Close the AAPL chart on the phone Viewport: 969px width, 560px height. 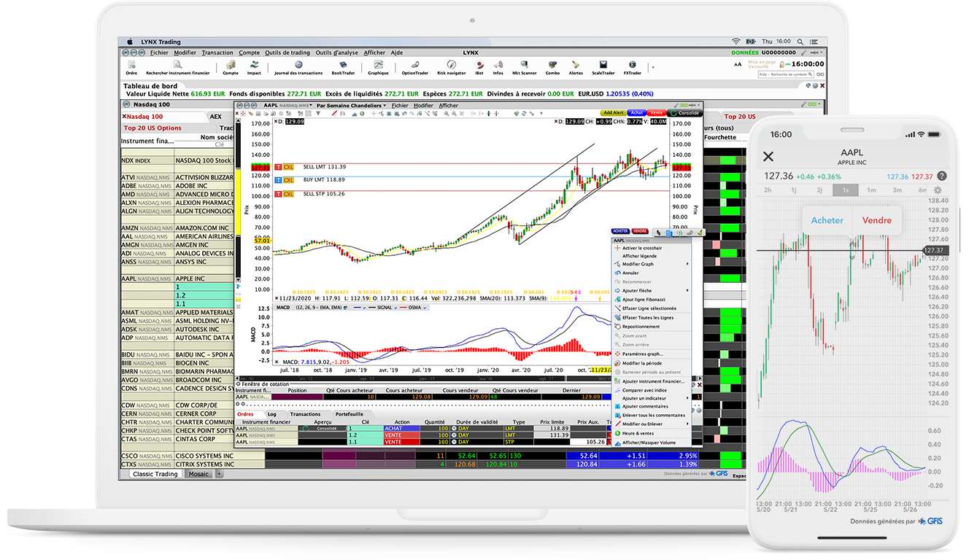tap(768, 157)
